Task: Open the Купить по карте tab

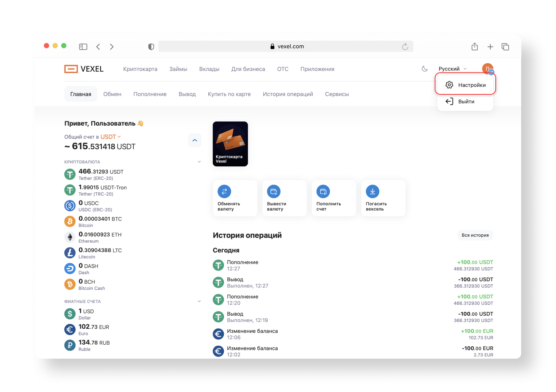Action: pos(229,94)
